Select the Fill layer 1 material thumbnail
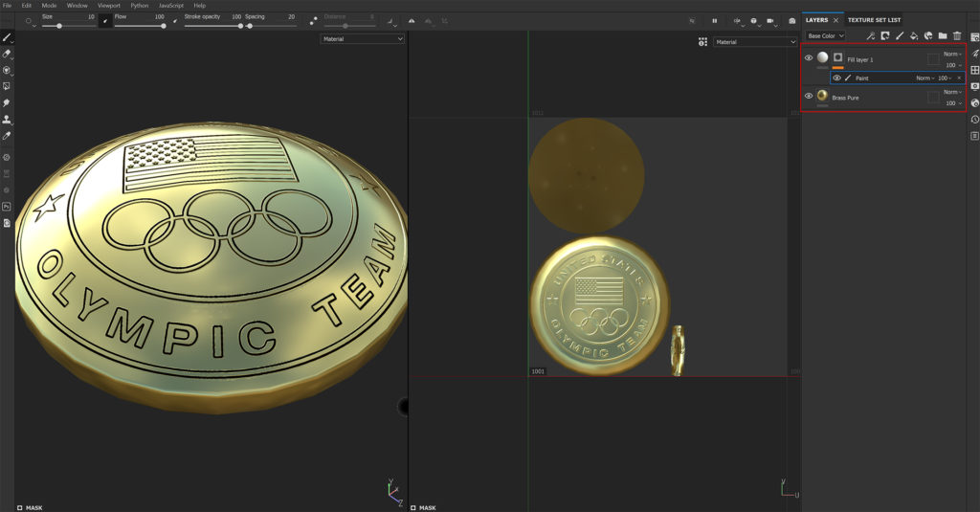Image resolution: width=980 pixels, height=512 pixels. 822,57
